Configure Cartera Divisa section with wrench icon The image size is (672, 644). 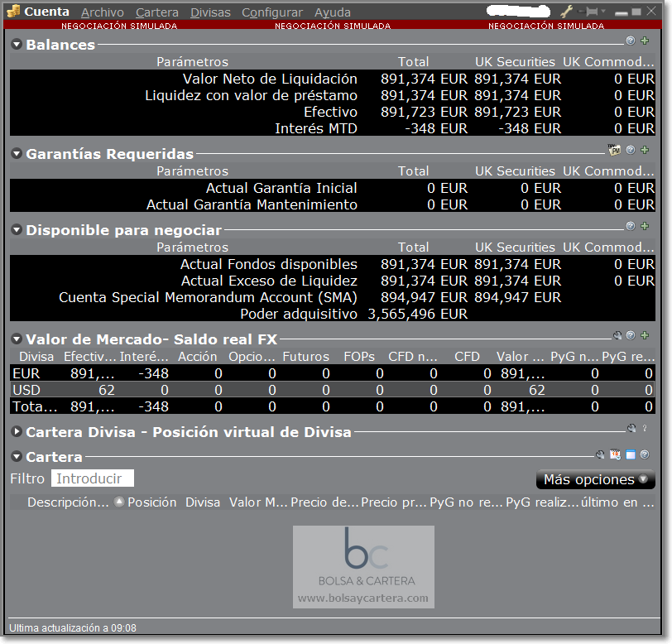coord(631,428)
